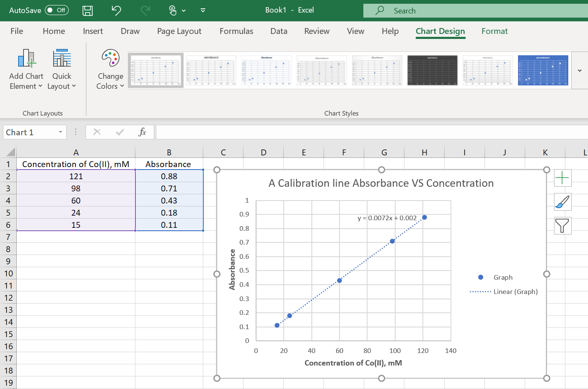Select the dark-themed chart style thumbnail
Viewport: 588px width, 389px height.
click(x=432, y=70)
